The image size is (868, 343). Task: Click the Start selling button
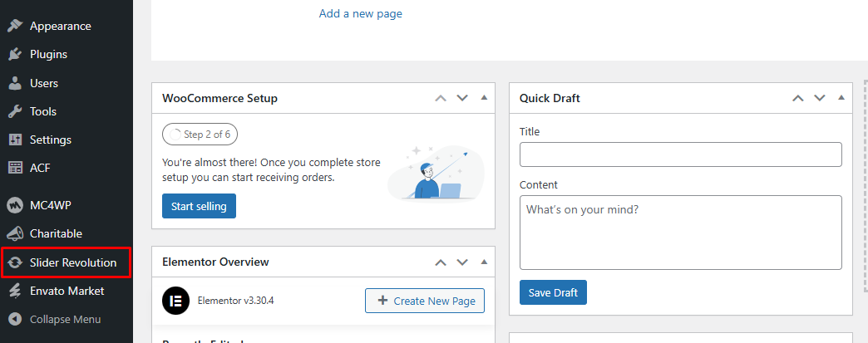[199, 206]
